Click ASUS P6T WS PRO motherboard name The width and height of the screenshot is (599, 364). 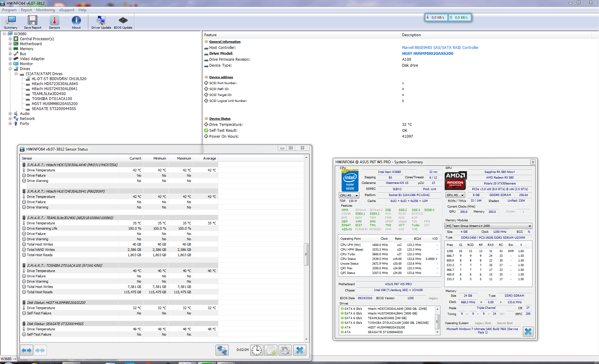tap(398, 284)
